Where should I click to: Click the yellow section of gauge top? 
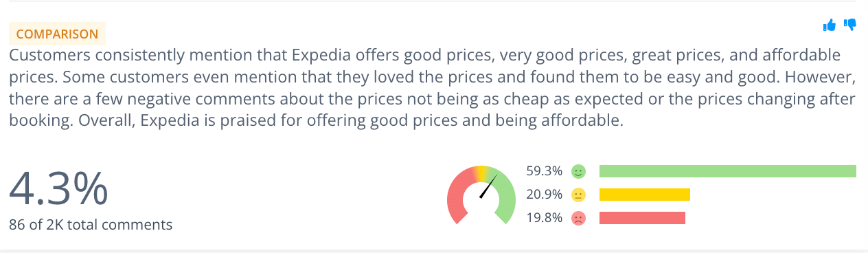(x=482, y=172)
